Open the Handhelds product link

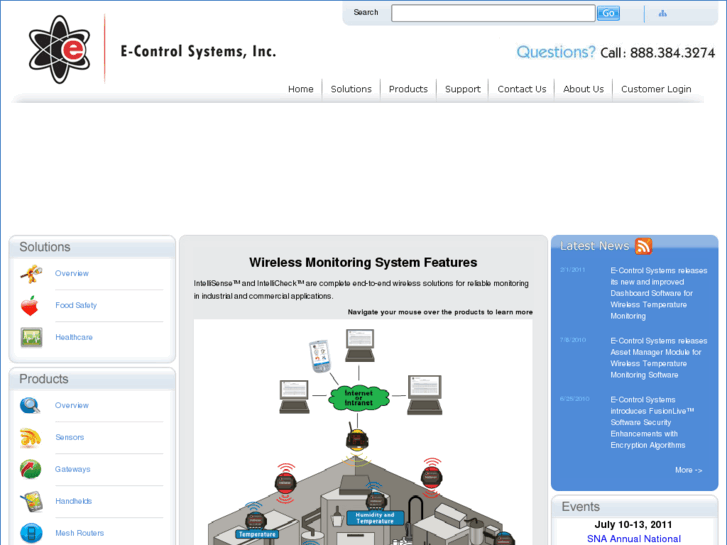click(74, 501)
